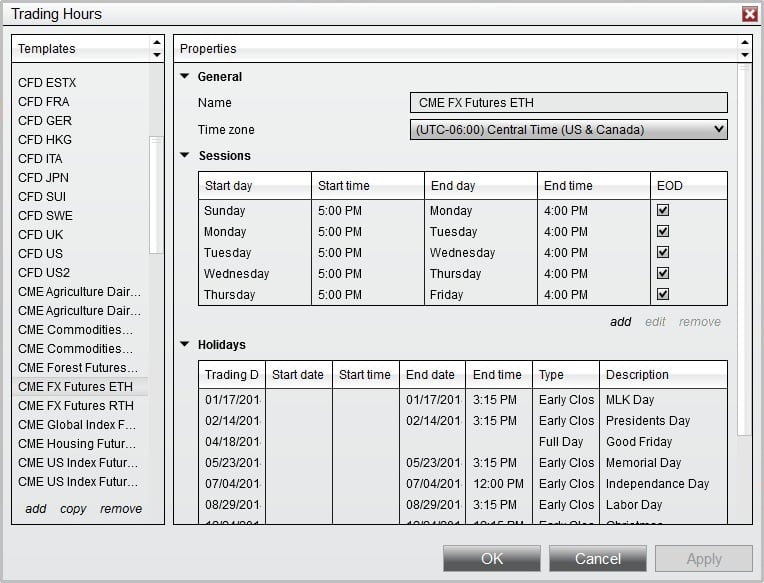Image resolution: width=764 pixels, height=583 pixels.
Task: Select CME FX Futures RTH template
Action: 76,406
